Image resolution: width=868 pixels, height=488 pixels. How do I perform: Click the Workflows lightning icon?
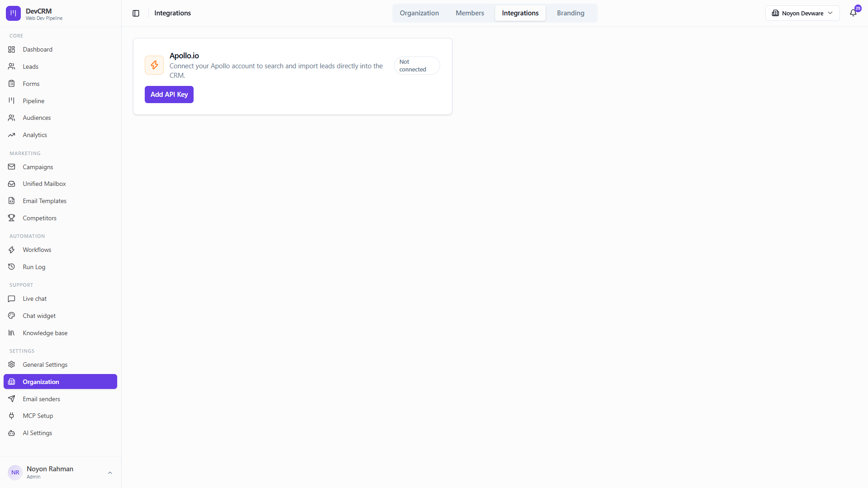click(x=12, y=250)
